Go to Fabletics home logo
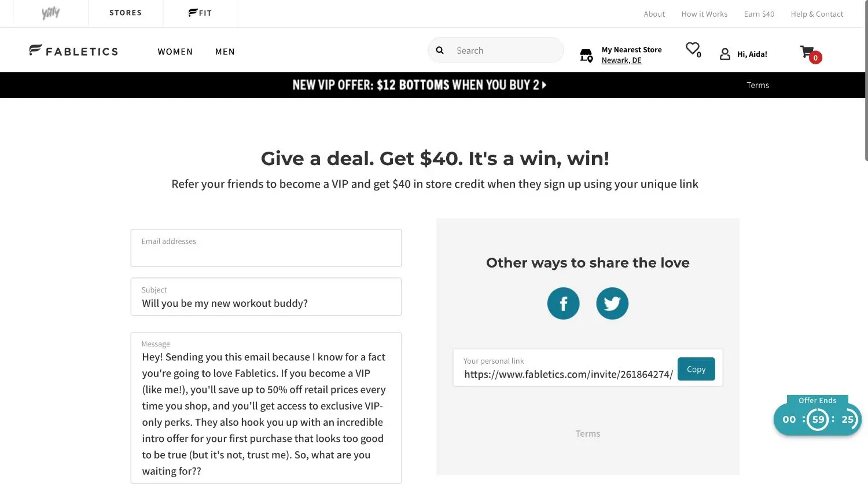 pyautogui.click(x=73, y=51)
